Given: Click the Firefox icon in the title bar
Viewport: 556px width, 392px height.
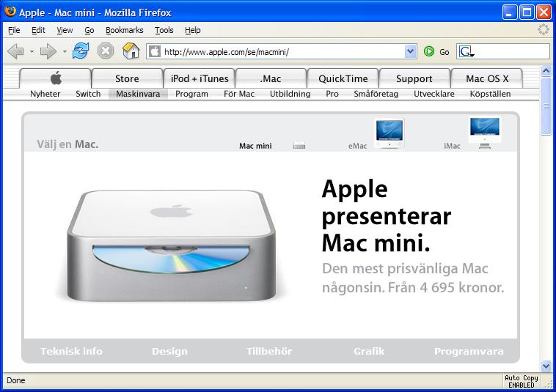Looking at the screenshot, I should (10, 12).
